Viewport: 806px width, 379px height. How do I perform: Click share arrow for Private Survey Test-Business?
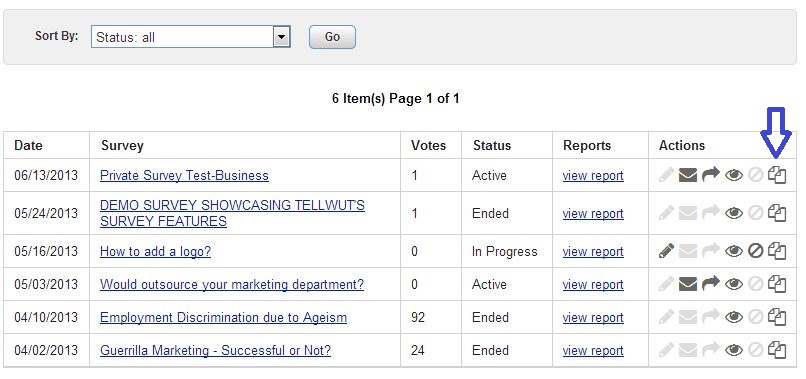point(710,175)
